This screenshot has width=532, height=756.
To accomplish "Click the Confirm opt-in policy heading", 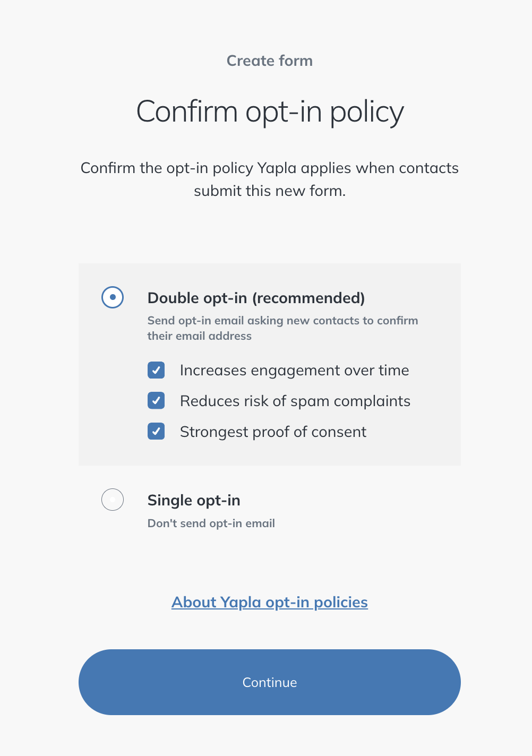I will [270, 113].
